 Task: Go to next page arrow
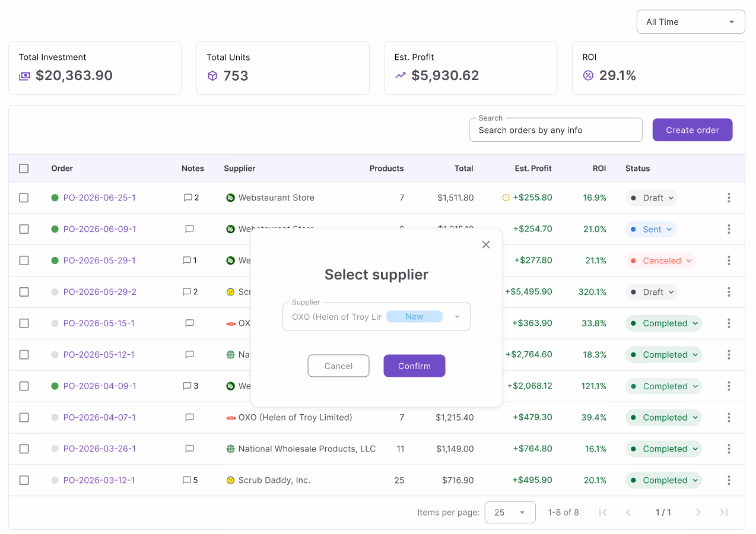698,512
